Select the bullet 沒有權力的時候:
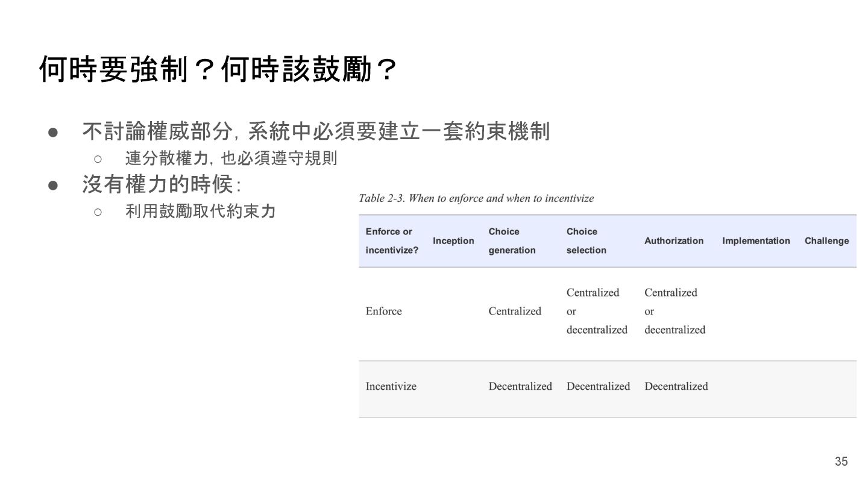Screen dimensions: 868x488 pos(162,184)
